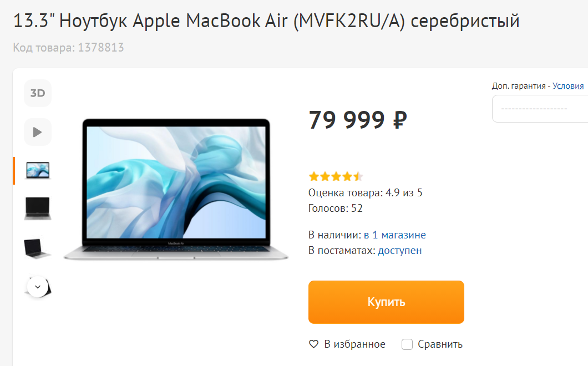Click the Голосов: 52 vote count

pos(335,208)
